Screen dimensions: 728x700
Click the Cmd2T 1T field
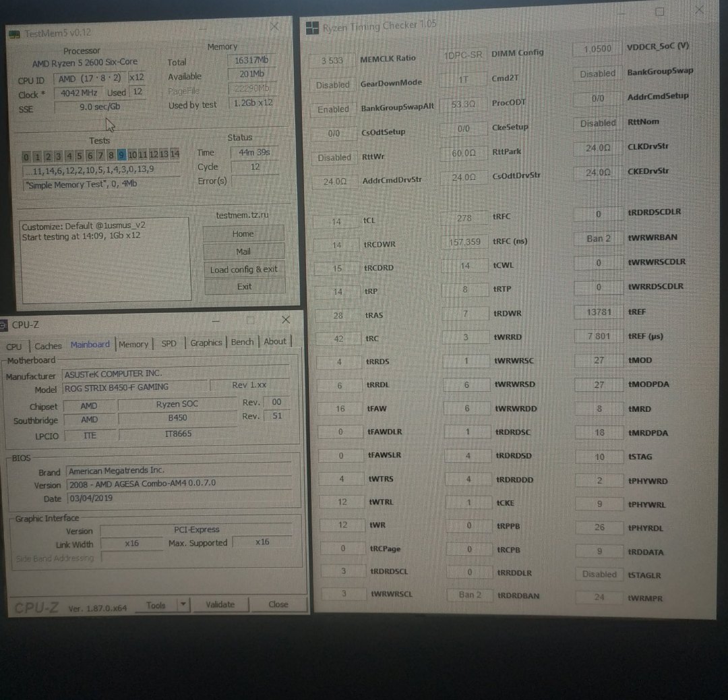pyautogui.click(x=463, y=80)
